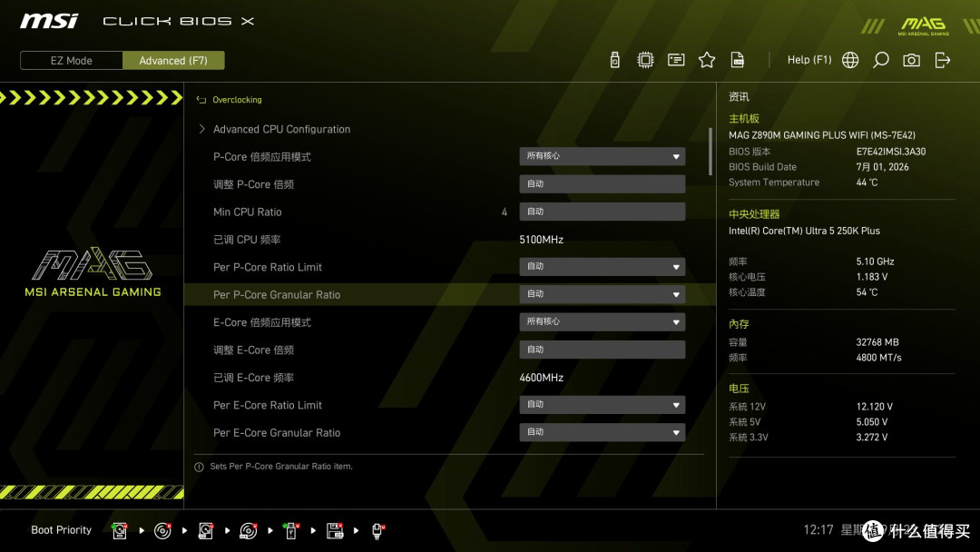The width and height of the screenshot is (980, 552).
Task: Open Favorites via the star icon
Action: click(707, 60)
